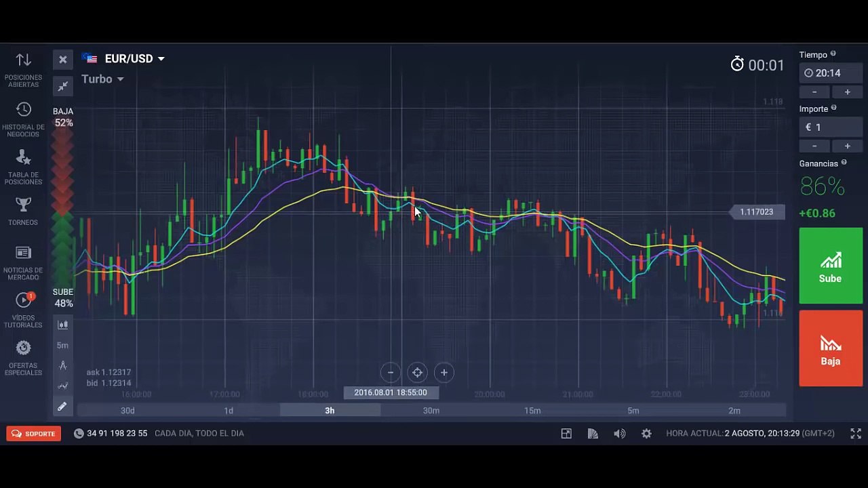Zoom out the chart with minus button
The width and height of the screenshot is (868, 488).
[391, 372]
